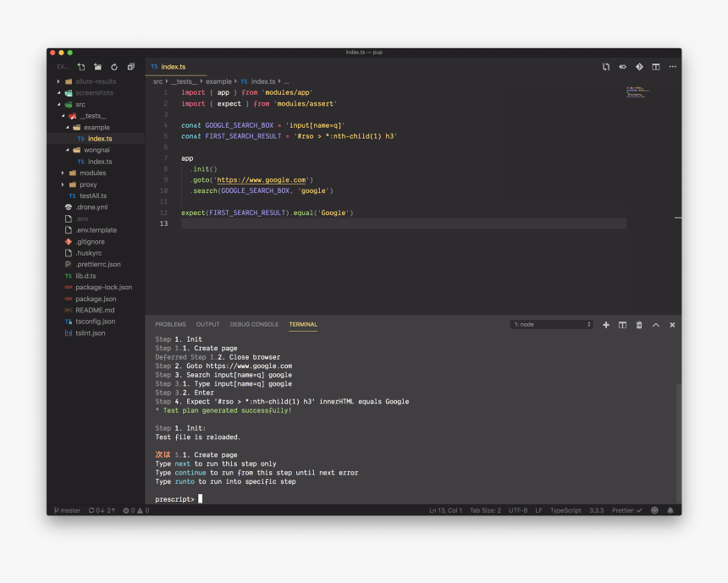Screen dimensions: 728x583
Task: Expand the modules folder
Action: pyautogui.click(x=92, y=173)
